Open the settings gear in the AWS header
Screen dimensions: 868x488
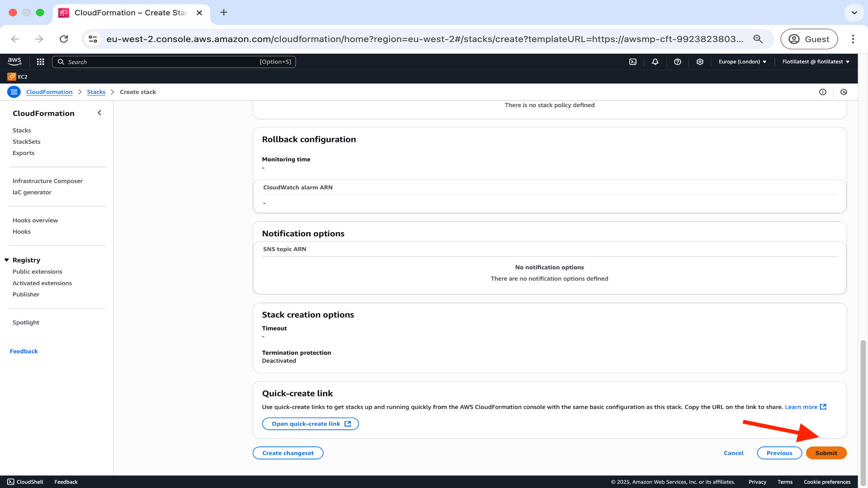click(700, 62)
